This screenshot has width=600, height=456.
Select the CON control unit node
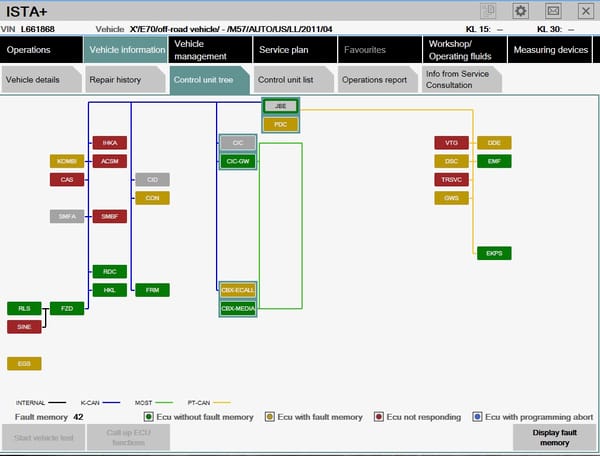point(152,198)
